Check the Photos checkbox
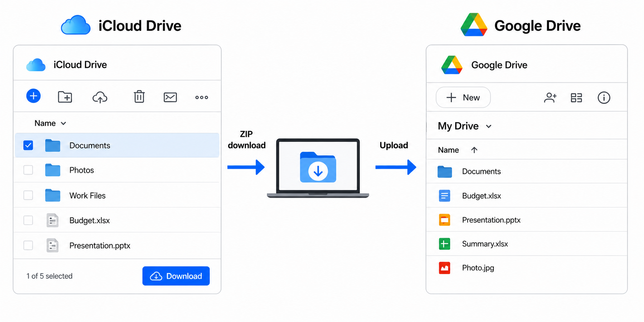 point(28,170)
